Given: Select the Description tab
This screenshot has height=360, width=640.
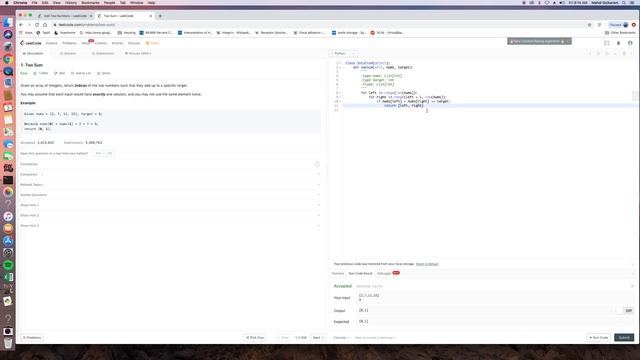Looking at the screenshot, I should [x=33, y=53].
